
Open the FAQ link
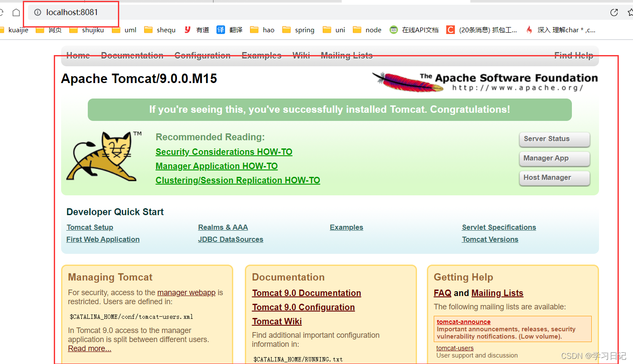[442, 293]
